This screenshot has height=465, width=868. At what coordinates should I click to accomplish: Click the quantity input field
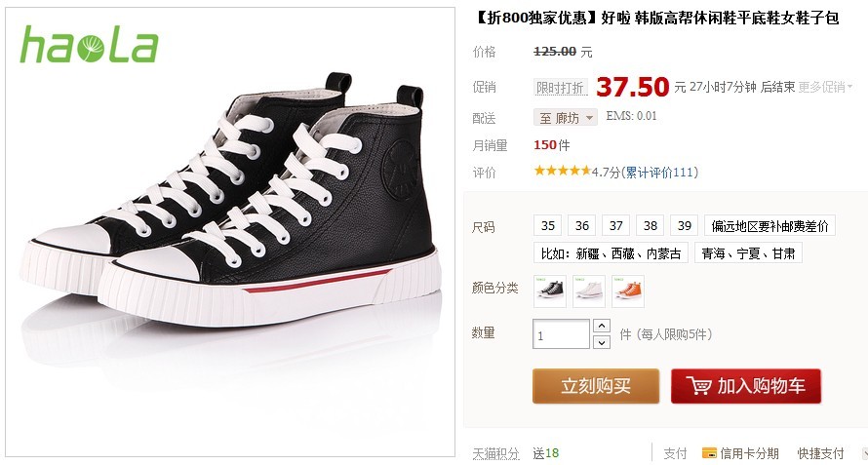(562, 334)
